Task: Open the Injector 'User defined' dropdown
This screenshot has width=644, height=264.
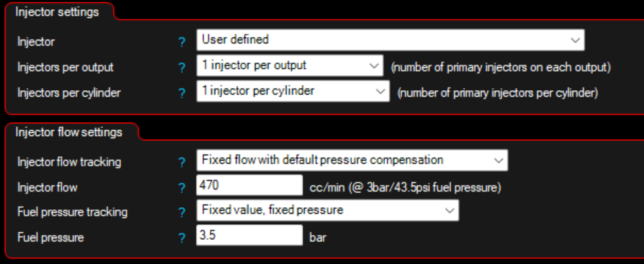Action: click(391, 40)
